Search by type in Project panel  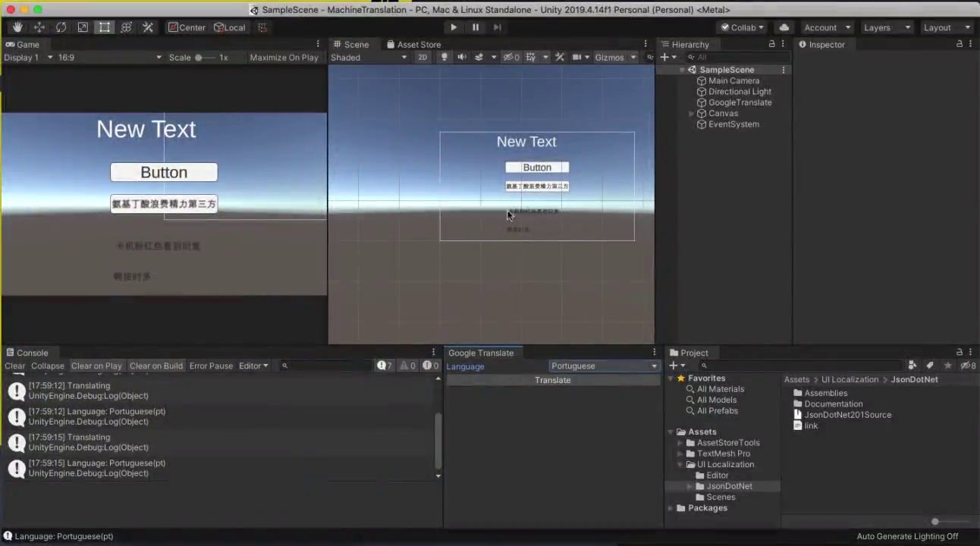(x=912, y=366)
